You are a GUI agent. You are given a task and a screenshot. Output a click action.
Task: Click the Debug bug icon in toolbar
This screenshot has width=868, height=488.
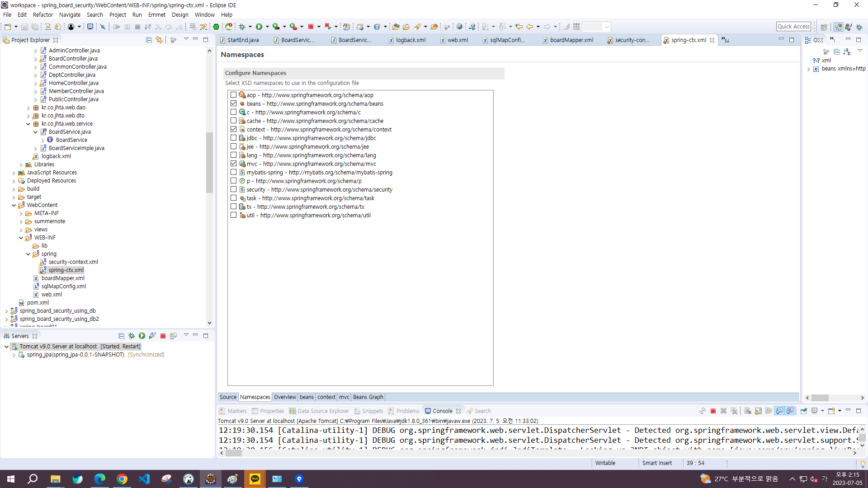click(242, 27)
